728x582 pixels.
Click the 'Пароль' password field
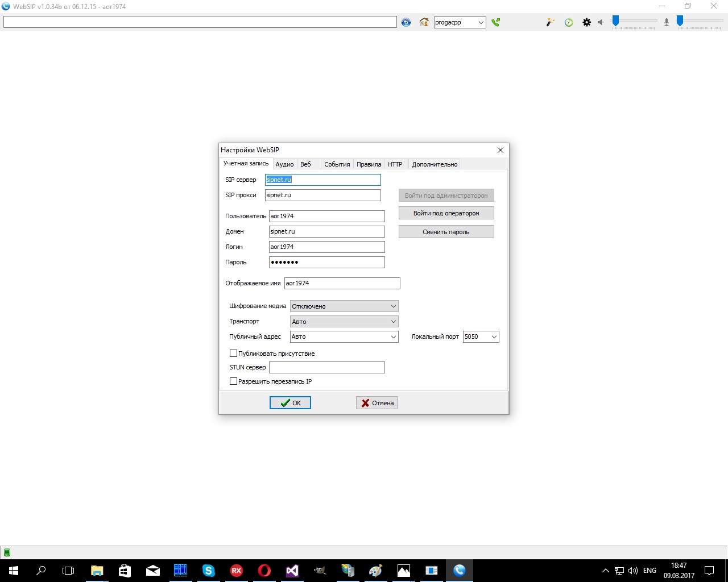(x=327, y=262)
